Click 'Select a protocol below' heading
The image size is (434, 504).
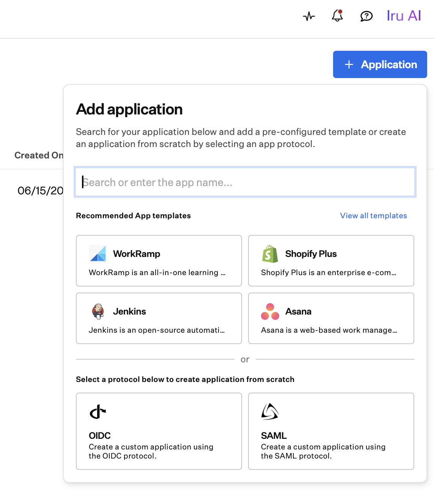point(185,379)
